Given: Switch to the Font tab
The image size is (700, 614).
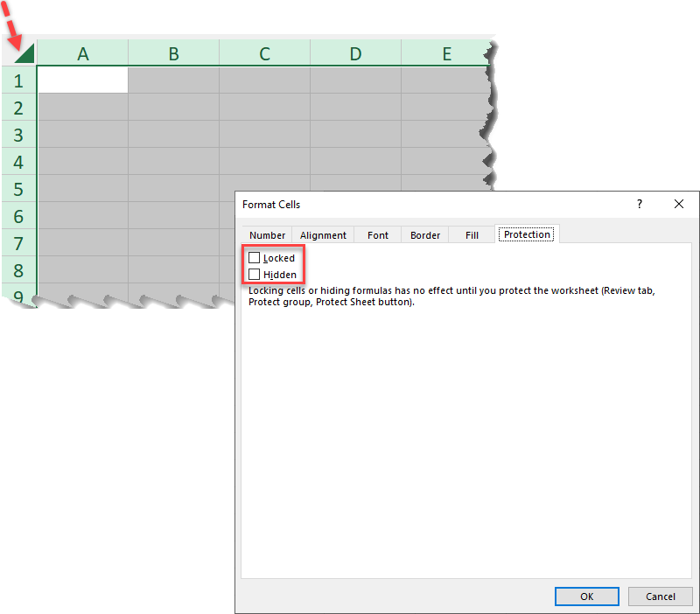Looking at the screenshot, I should click(x=378, y=235).
